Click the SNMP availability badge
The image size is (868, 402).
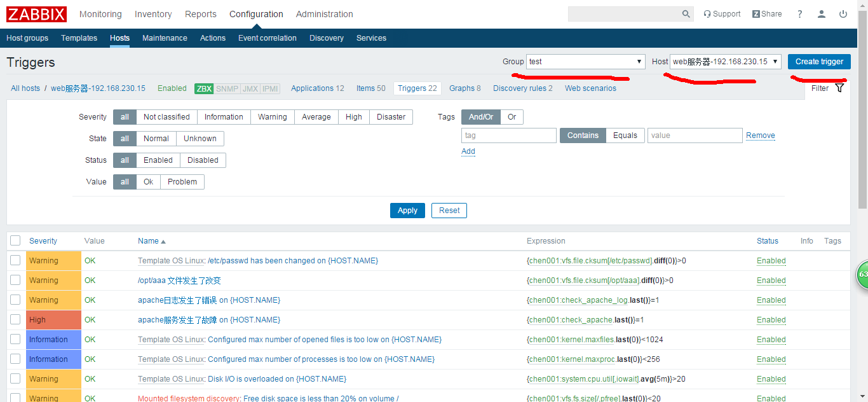click(227, 88)
